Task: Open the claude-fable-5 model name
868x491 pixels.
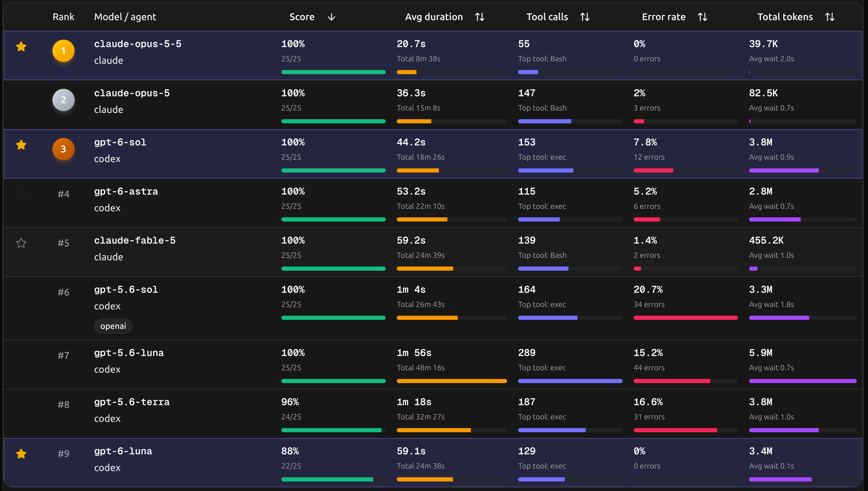Action: pyautogui.click(x=135, y=241)
